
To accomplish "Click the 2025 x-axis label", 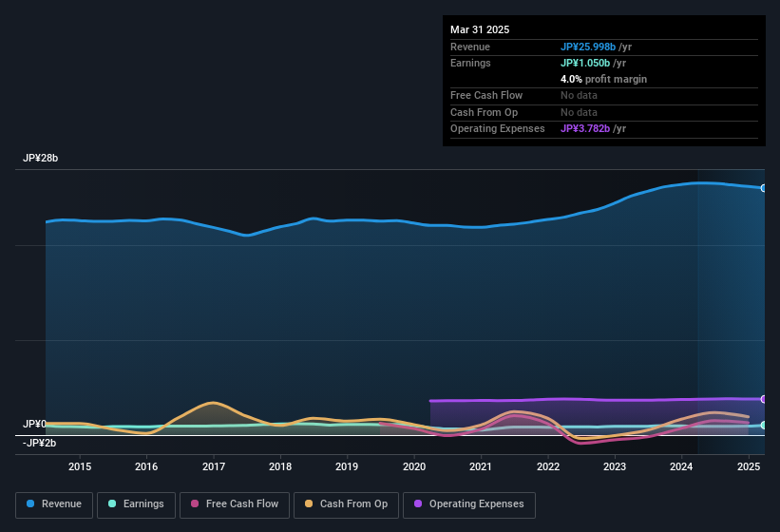I will tap(749, 466).
